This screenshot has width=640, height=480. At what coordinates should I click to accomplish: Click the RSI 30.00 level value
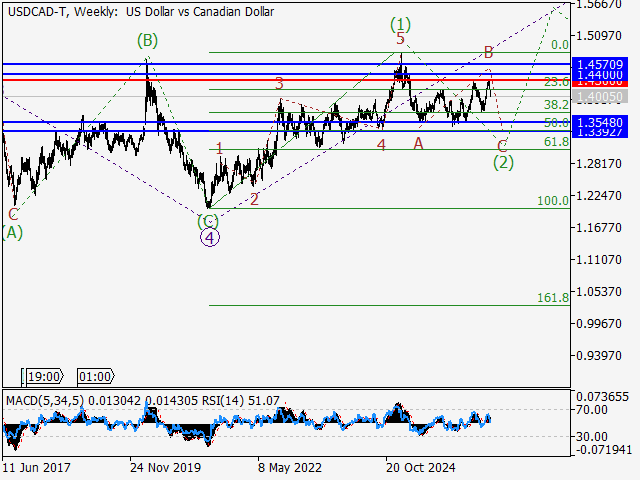click(x=592, y=437)
